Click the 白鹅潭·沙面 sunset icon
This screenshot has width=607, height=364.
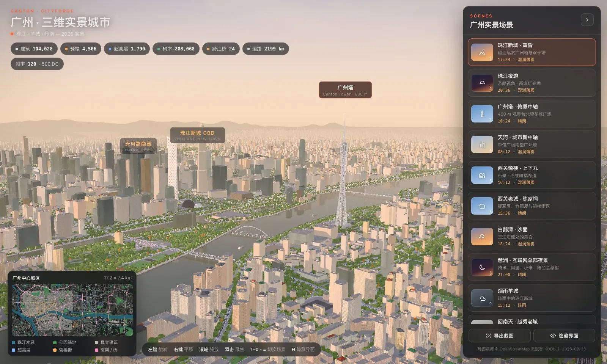coord(482,237)
